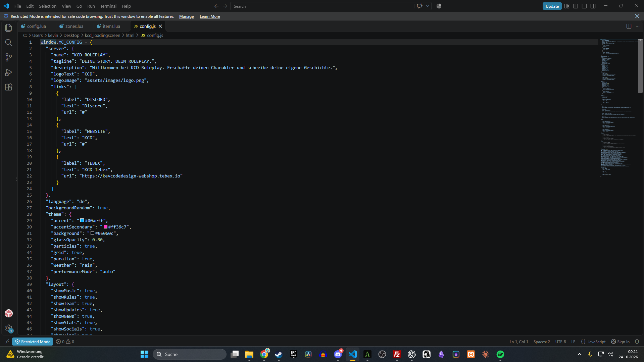Click the code minimap on the right
The height and width of the screenshot is (362, 644).
(x=618, y=107)
